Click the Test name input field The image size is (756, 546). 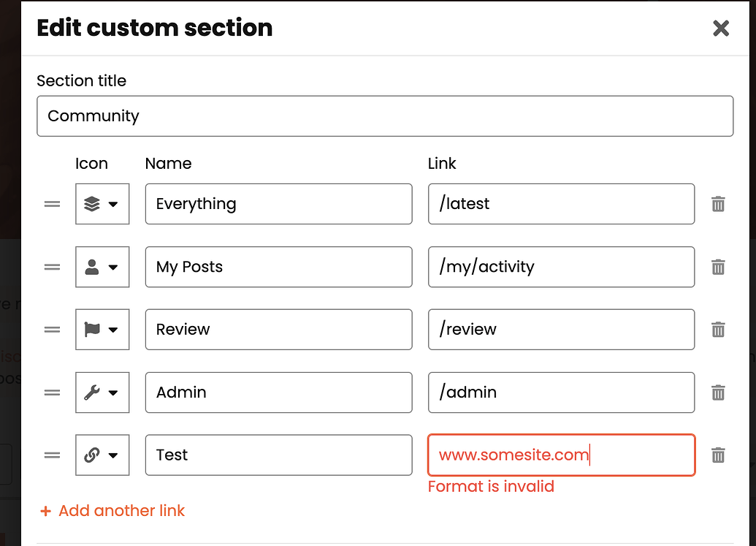[x=278, y=455]
